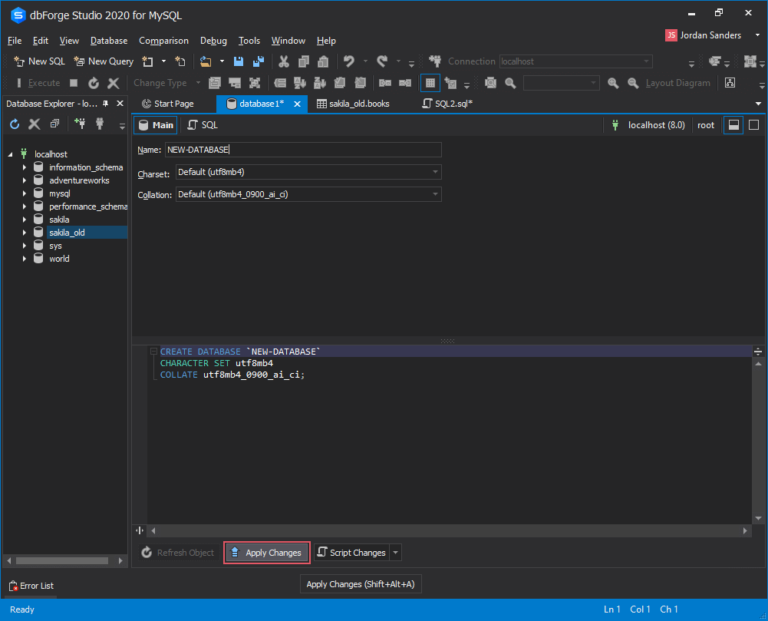This screenshot has width=768, height=621.
Task: Click the Apply Changes button
Action: 267,552
